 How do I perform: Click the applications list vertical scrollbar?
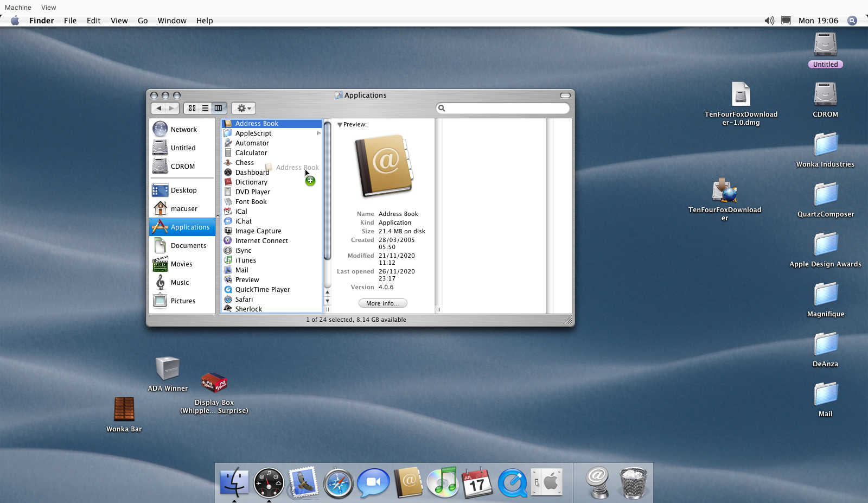tap(327, 190)
